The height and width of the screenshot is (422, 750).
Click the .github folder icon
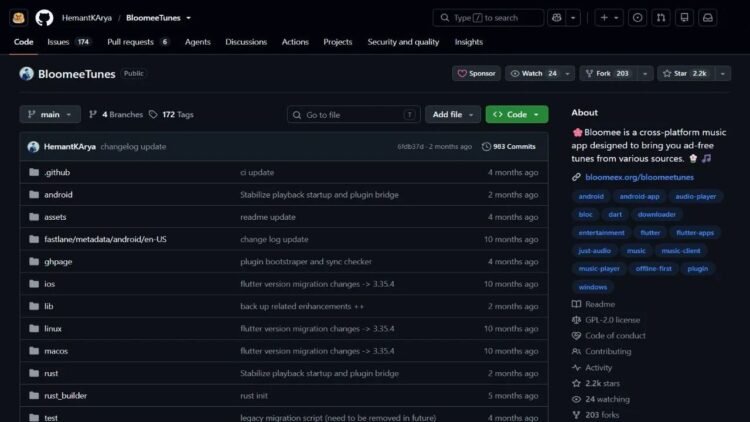click(33, 172)
